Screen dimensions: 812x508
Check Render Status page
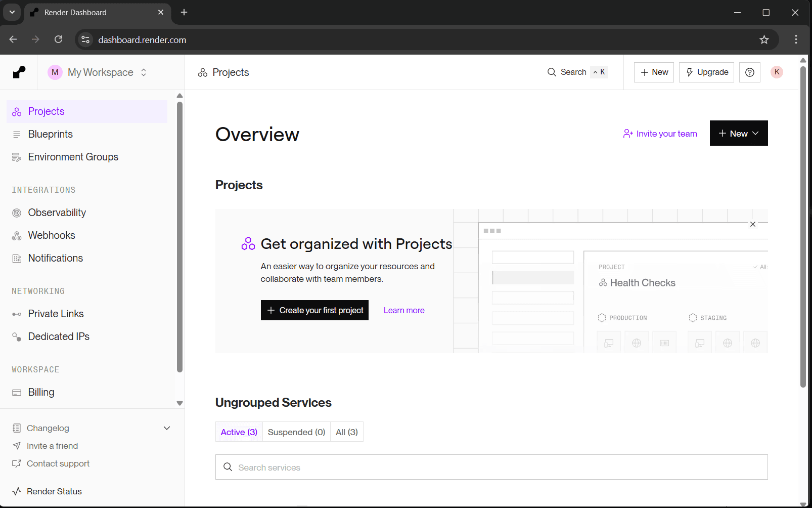54,491
